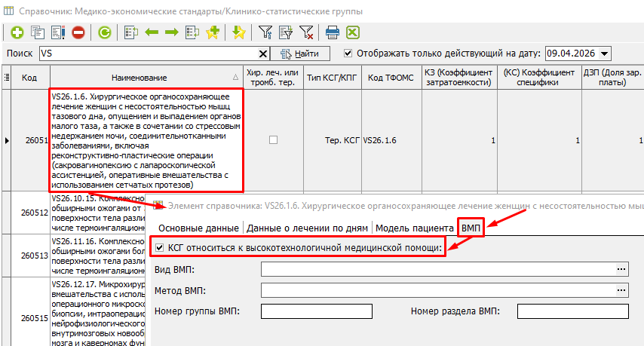644x346 pixels.
Task: Click the red delete record icon
Action: tap(78, 32)
